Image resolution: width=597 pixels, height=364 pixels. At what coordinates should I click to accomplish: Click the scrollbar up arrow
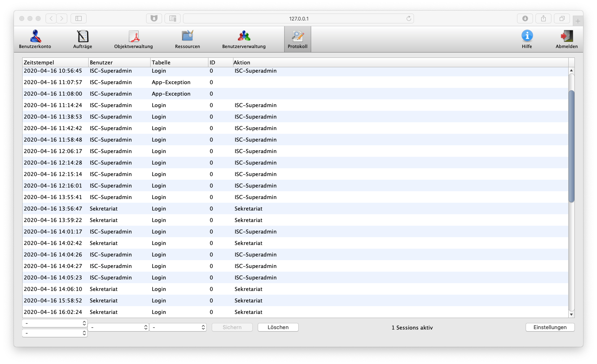[572, 71]
